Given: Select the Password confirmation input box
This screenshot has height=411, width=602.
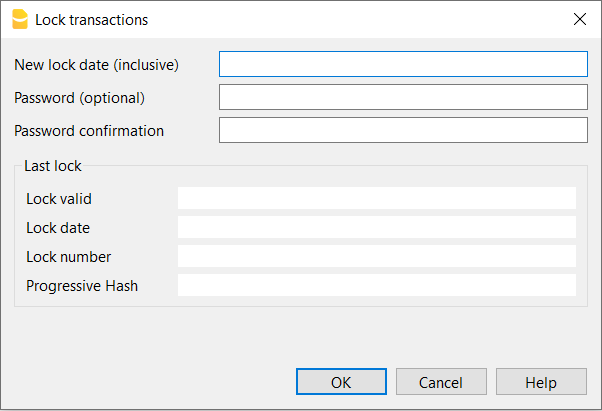Looking at the screenshot, I should (x=403, y=131).
